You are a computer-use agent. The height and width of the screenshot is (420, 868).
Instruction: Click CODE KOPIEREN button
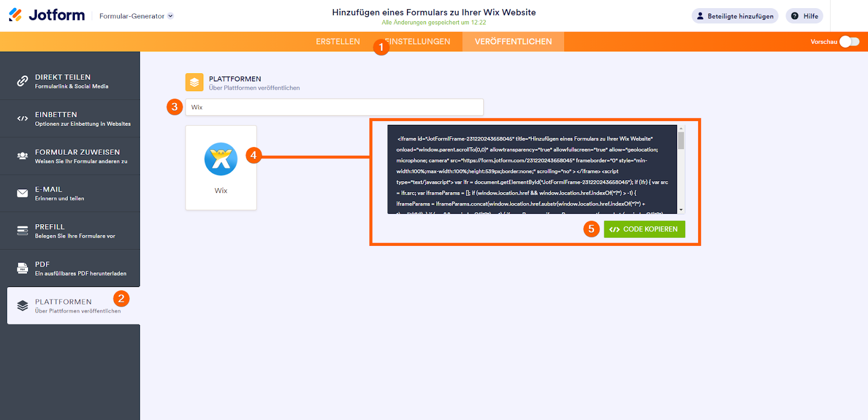tap(644, 229)
